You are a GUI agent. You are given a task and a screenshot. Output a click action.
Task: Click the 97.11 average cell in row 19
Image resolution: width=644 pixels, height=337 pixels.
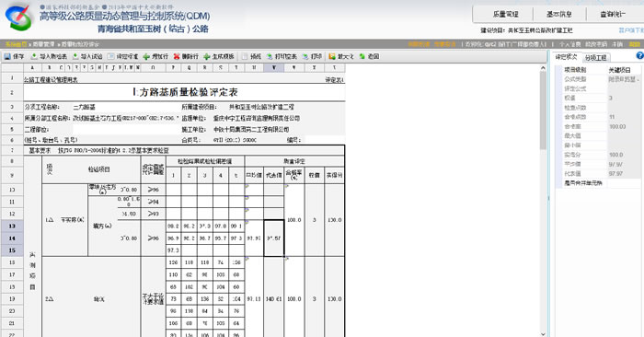(x=254, y=299)
